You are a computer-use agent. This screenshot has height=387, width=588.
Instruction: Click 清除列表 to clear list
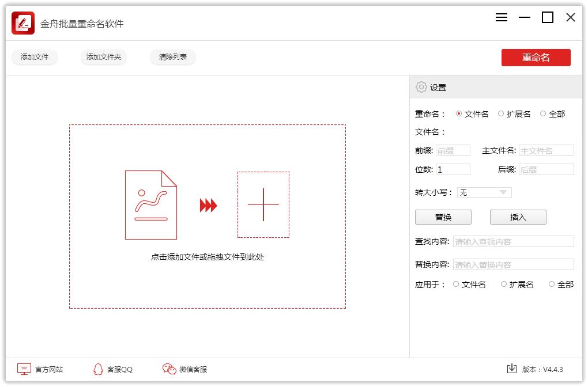coord(172,57)
